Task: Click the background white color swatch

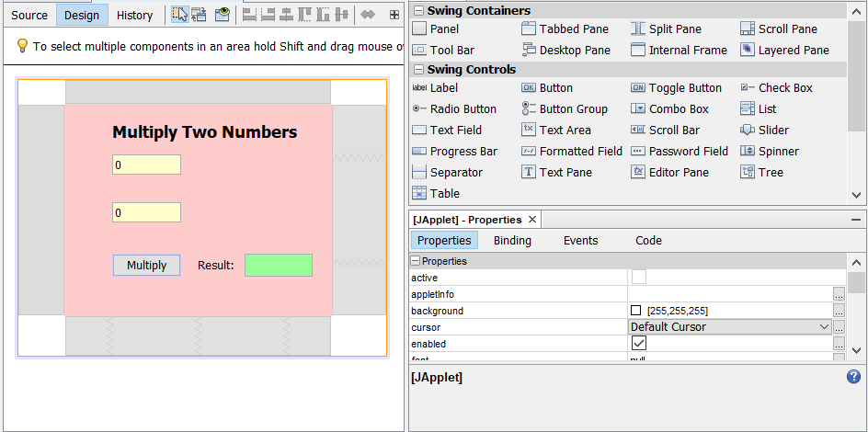Action: [636, 311]
